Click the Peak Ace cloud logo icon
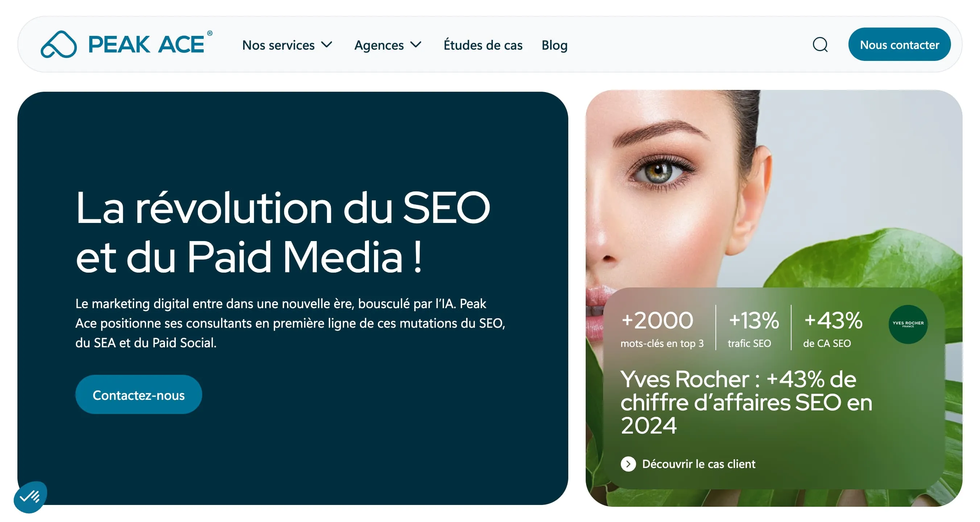The width and height of the screenshot is (980, 522). pos(59,44)
